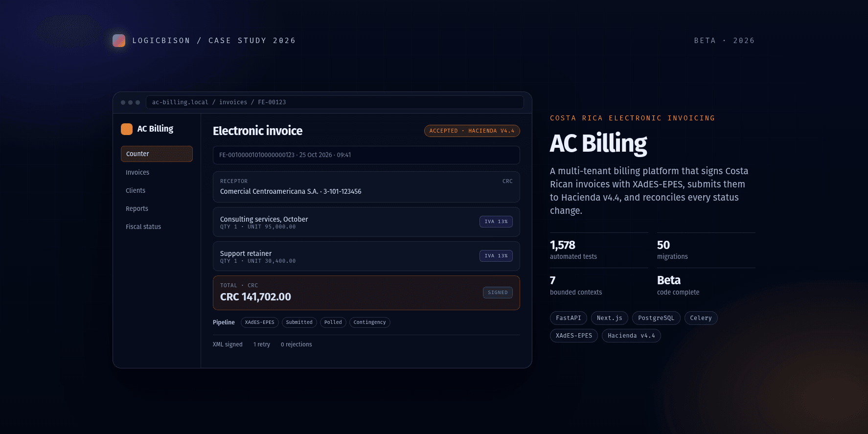Click the Electronic invoice page title
Image resolution: width=868 pixels, height=434 pixels.
click(x=257, y=131)
